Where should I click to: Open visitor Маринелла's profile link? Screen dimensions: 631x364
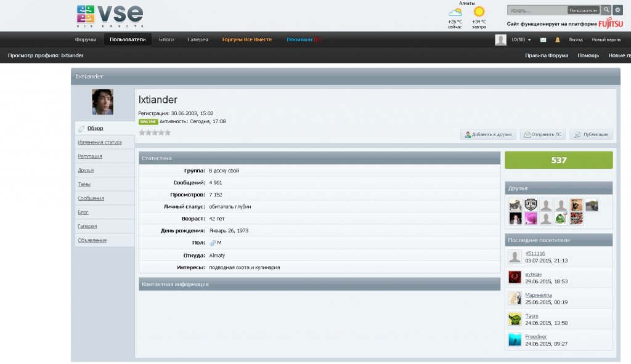click(538, 295)
